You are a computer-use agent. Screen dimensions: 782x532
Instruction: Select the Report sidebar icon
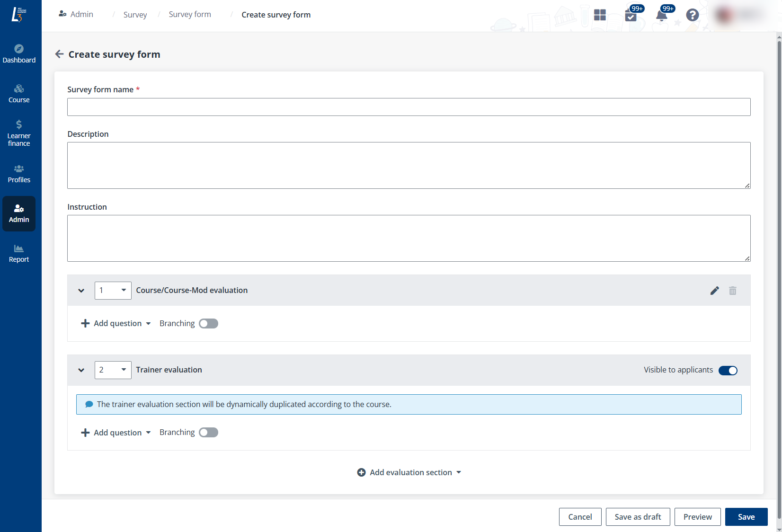click(19, 253)
